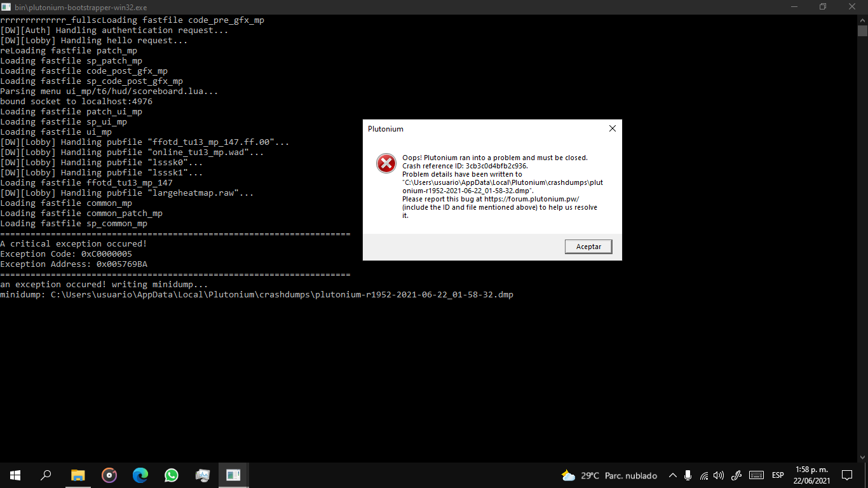Close the Plutonium error dialog with X
This screenshot has width=868, height=488.
pos(613,128)
